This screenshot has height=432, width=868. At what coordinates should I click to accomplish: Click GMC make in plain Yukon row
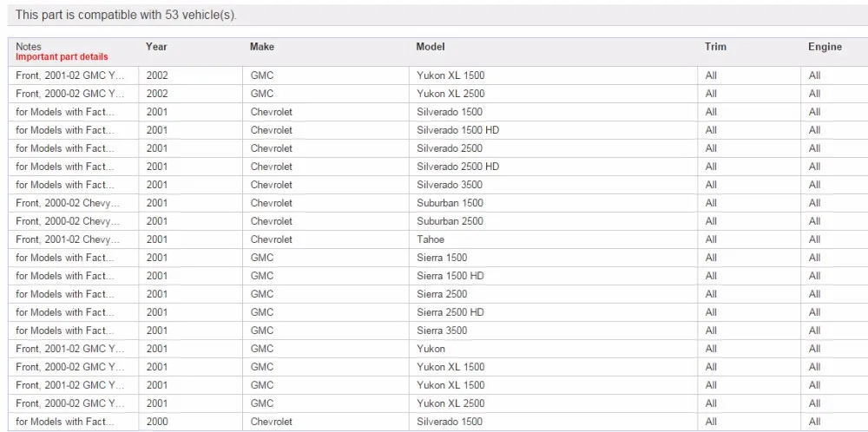tap(262, 349)
